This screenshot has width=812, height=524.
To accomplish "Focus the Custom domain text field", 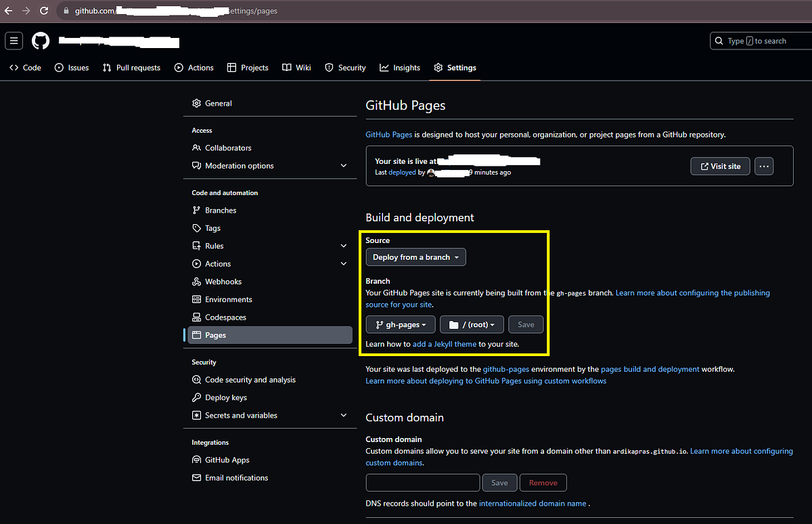I will (x=423, y=483).
